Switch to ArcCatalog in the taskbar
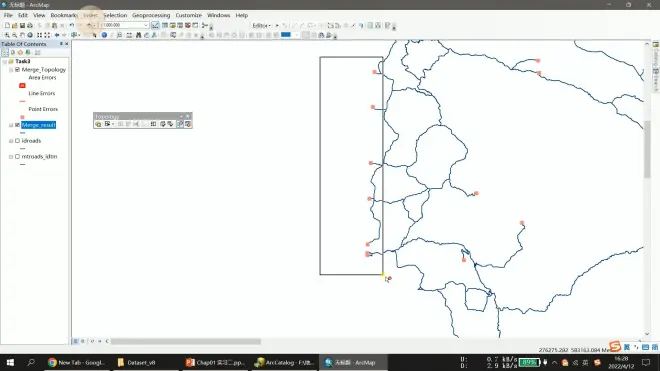The width and height of the screenshot is (660, 371). tap(285, 362)
